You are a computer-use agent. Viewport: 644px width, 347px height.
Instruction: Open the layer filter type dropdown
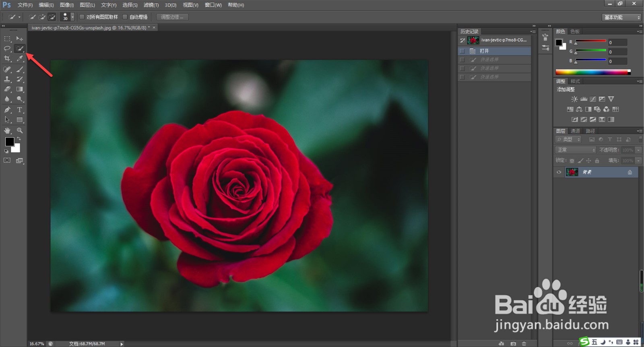(568, 139)
